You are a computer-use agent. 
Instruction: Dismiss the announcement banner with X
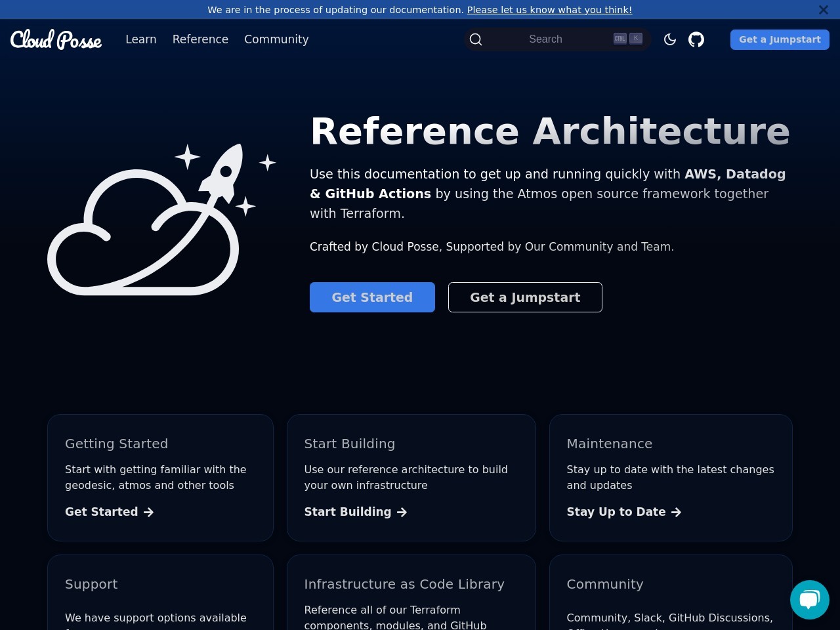(824, 10)
